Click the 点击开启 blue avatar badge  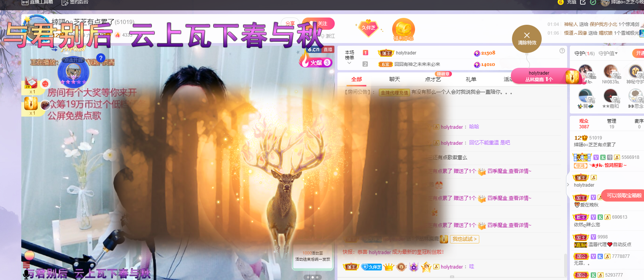tap(73, 71)
